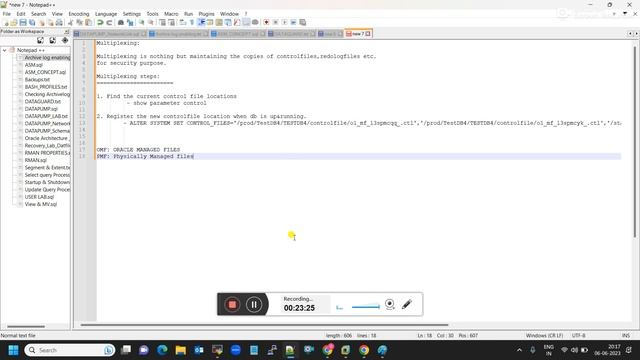Screen dimensions: 640x360
Task: Click Windows (CR LF) in status bar
Action: click(x=544, y=336)
